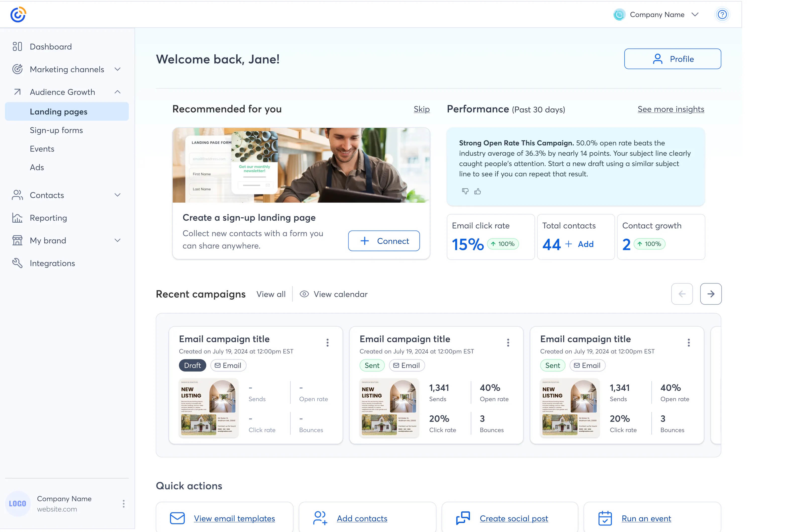Go to next recent campaigns with right arrow
This screenshot has width=803, height=532.
click(711, 294)
